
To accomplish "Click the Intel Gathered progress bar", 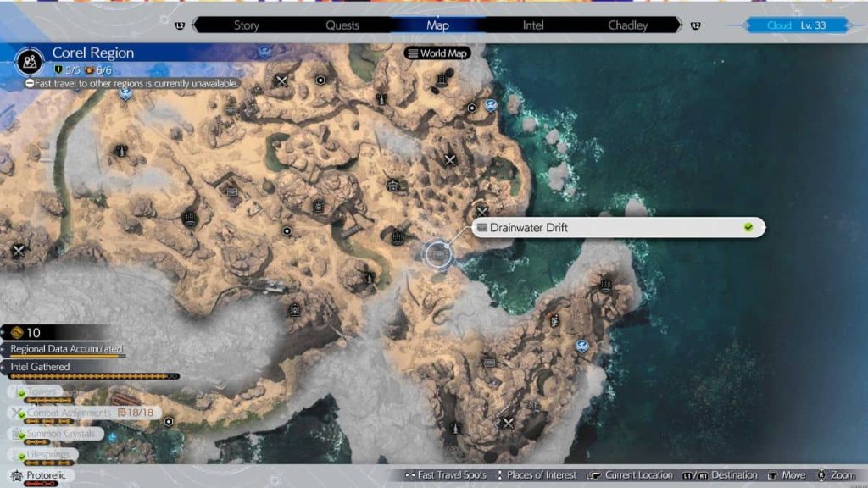I will click(x=95, y=376).
